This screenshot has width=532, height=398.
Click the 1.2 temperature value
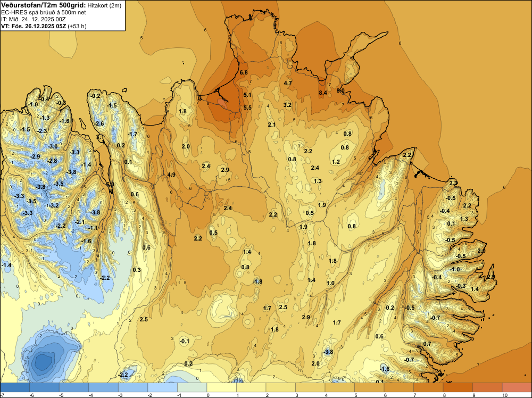tap(336, 162)
